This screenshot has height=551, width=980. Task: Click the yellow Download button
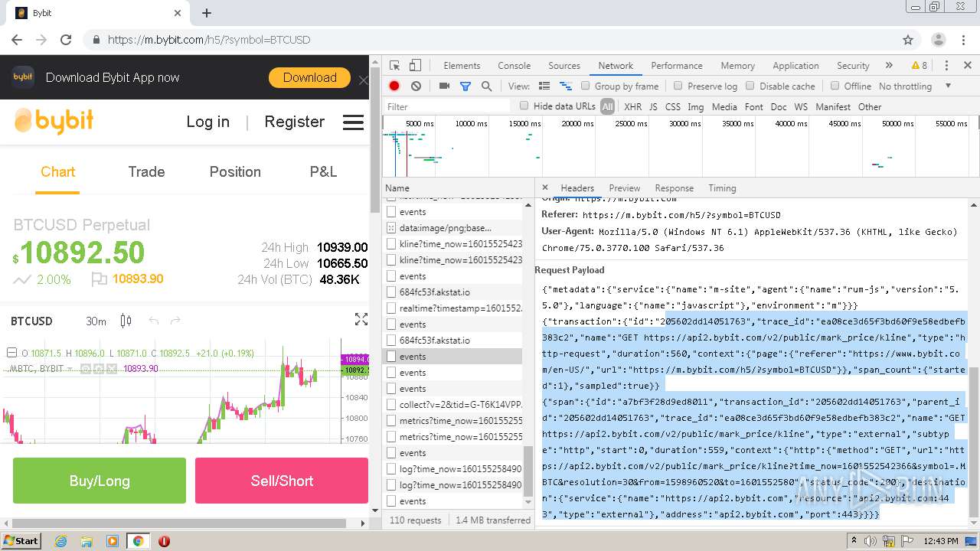coord(309,77)
